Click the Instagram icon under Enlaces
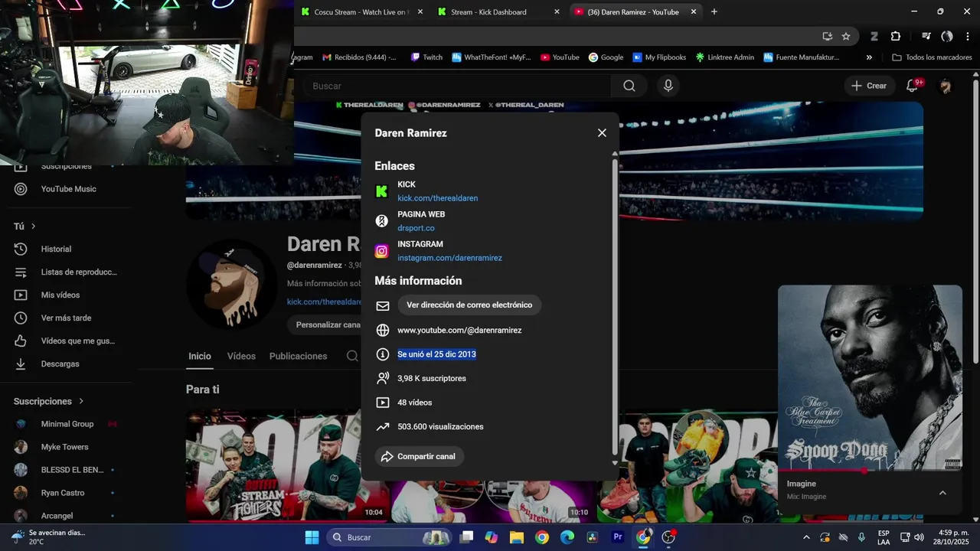The image size is (980, 551). (381, 251)
